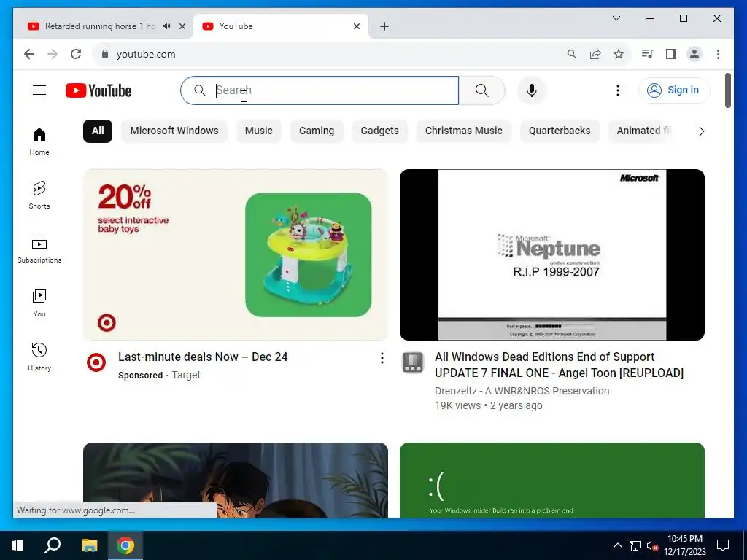Viewport: 747px width, 560px height.
Task: Open the muted volume tray icon
Action: click(652, 545)
